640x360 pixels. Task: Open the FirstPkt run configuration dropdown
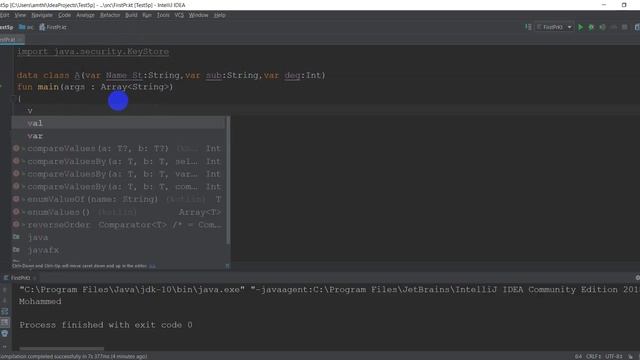pos(554,27)
